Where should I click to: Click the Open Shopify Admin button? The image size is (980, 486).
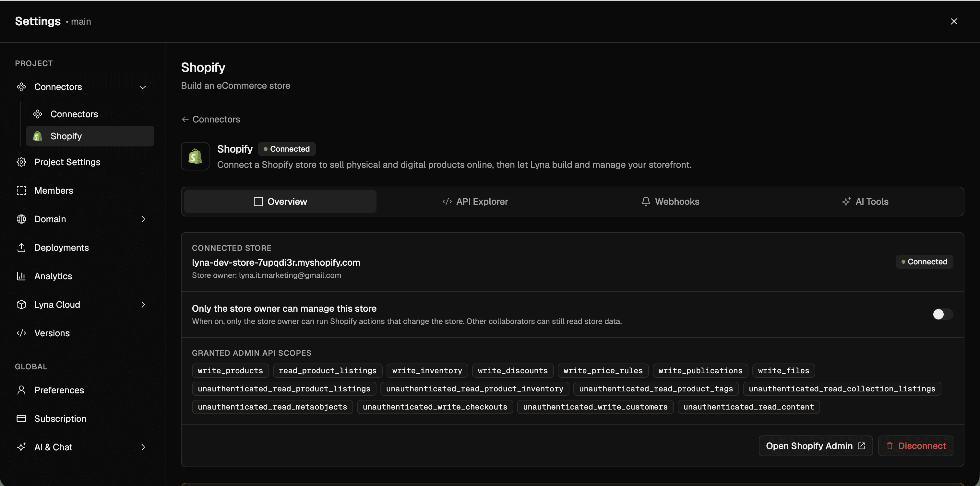pyautogui.click(x=816, y=446)
